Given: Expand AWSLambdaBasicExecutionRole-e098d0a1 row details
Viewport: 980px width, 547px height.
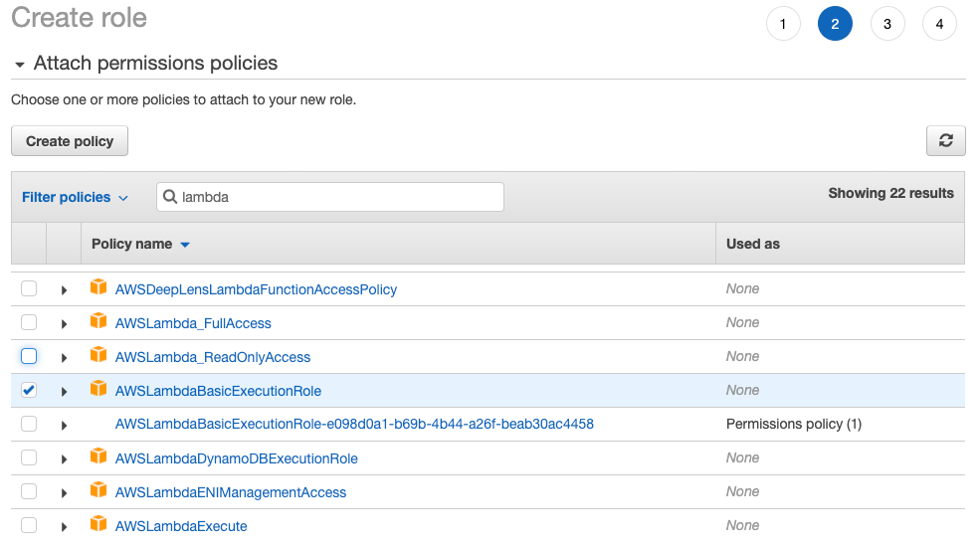Looking at the screenshot, I should (x=64, y=426).
